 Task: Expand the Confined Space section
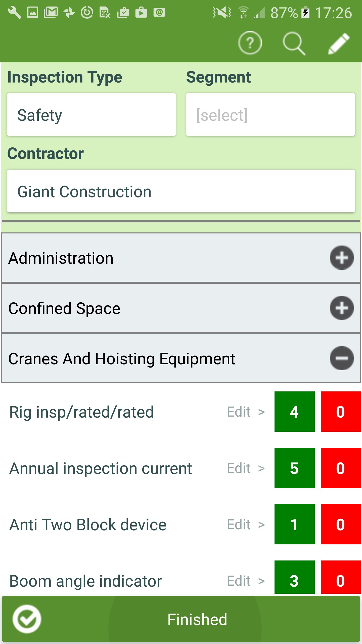(x=342, y=308)
